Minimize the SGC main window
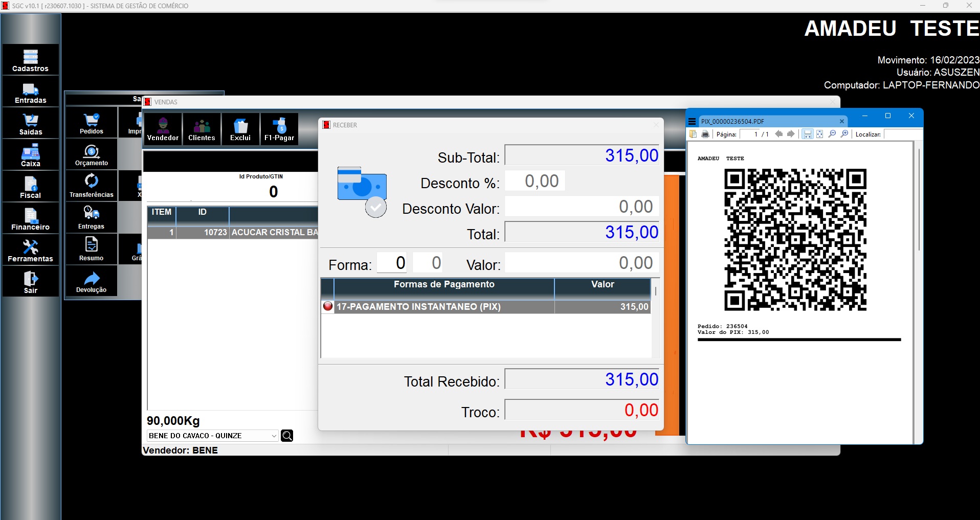Image resolution: width=980 pixels, height=520 pixels. point(923,6)
